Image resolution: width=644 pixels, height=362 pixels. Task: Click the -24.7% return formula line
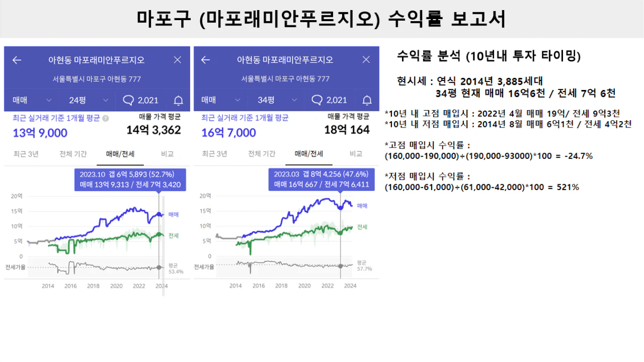(488, 156)
